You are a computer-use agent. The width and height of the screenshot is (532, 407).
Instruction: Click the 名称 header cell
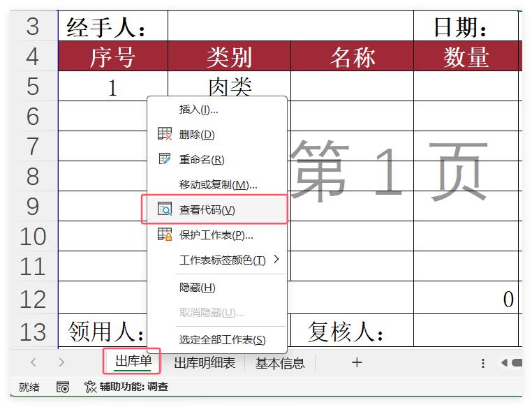(x=352, y=56)
